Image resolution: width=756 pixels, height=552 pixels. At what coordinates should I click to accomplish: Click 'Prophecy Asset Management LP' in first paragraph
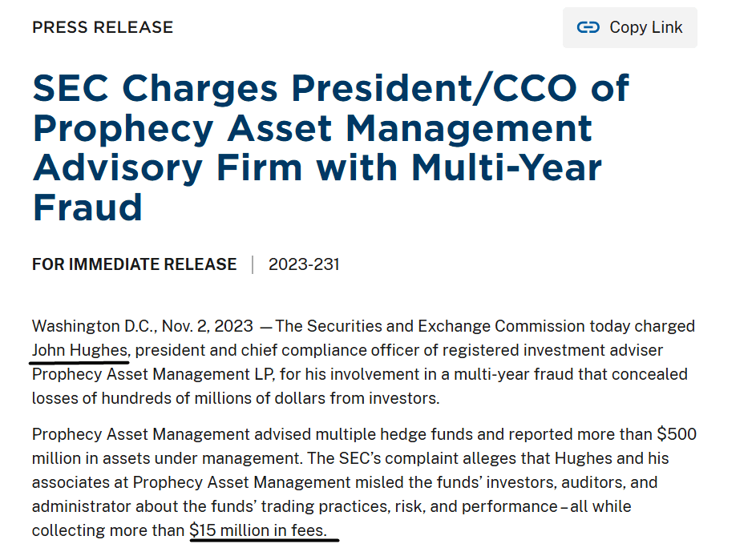coord(153,374)
